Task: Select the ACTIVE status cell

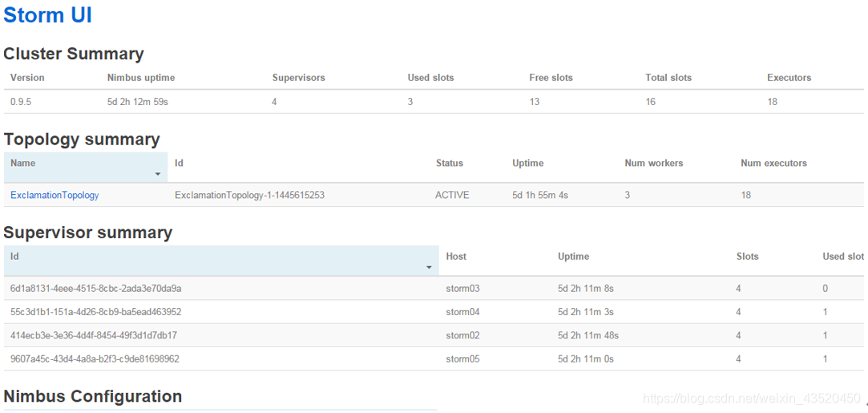Action: 452,195
